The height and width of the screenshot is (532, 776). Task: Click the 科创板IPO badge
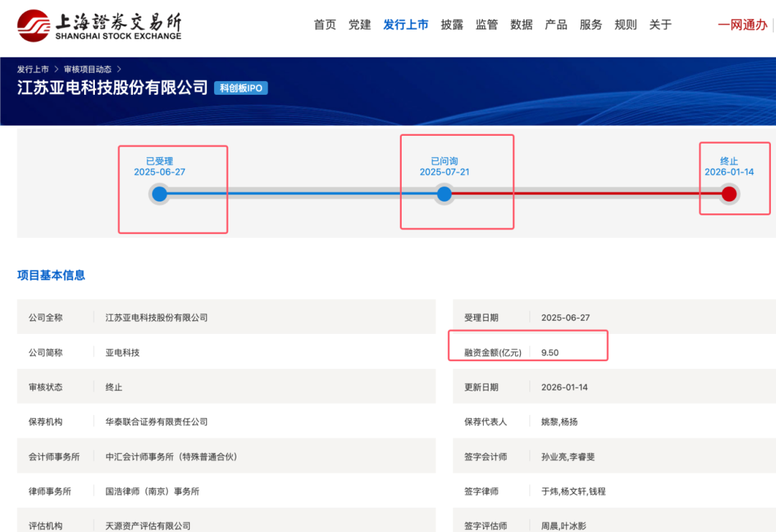pos(241,88)
